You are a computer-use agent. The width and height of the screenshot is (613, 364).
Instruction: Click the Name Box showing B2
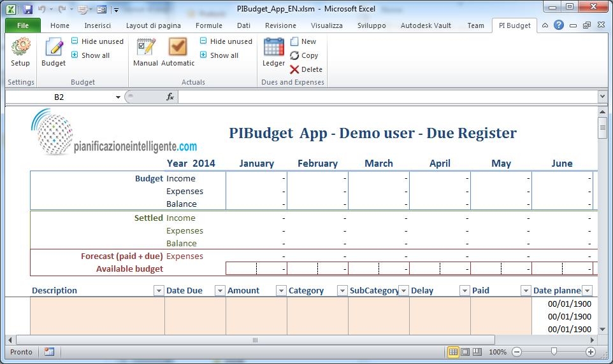[x=59, y=97]
